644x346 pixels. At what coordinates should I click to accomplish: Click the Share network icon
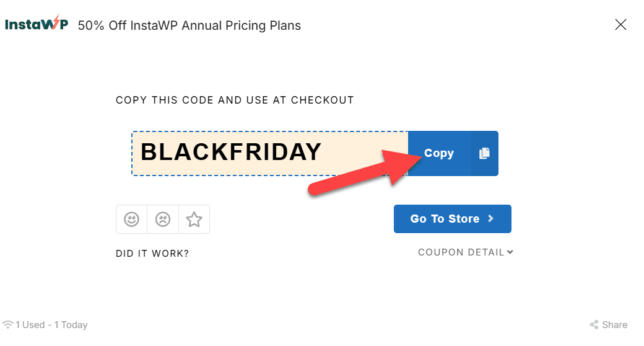594,324
